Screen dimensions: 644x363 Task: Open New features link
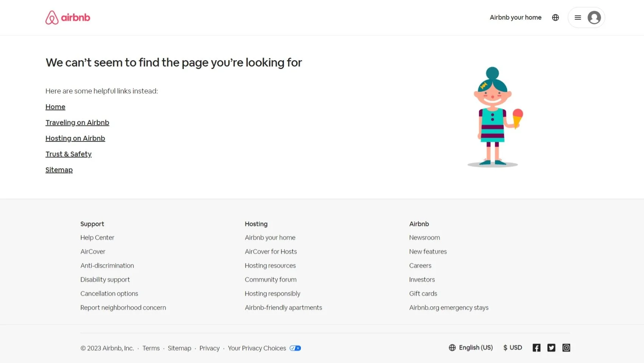click(x=428, y=252)
